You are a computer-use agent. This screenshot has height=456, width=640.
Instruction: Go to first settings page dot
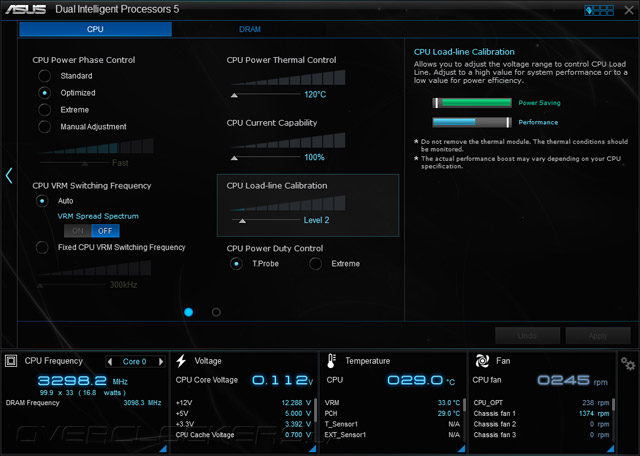[189, 312]
